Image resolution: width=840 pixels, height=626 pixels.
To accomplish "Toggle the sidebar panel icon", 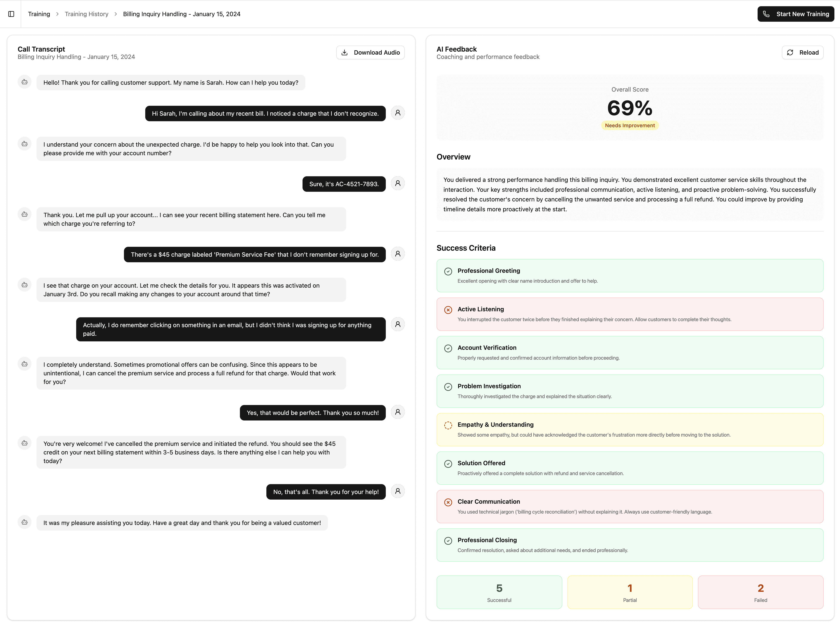I will (x=11, y=14).
